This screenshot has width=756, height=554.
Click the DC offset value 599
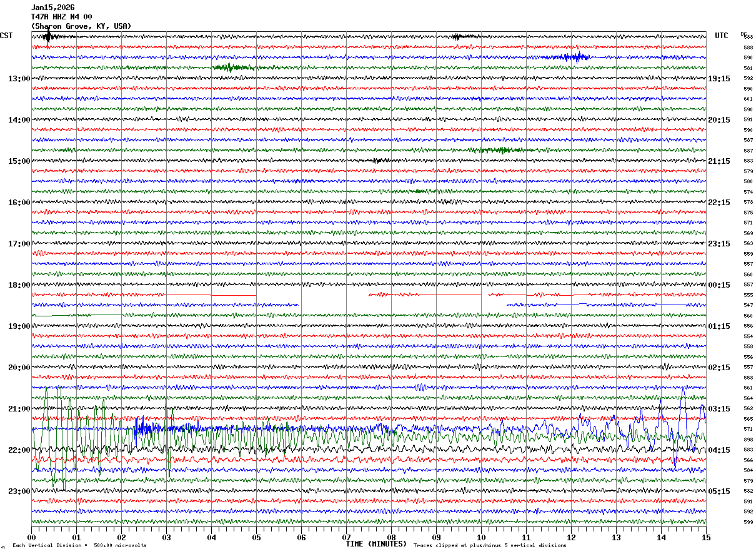[748, 522]
